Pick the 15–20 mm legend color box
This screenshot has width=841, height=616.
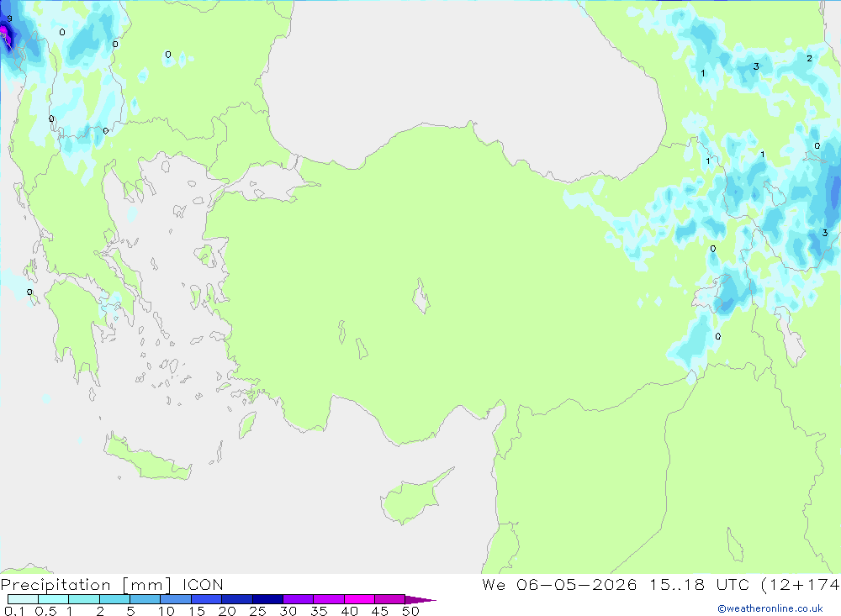point(207,599)
